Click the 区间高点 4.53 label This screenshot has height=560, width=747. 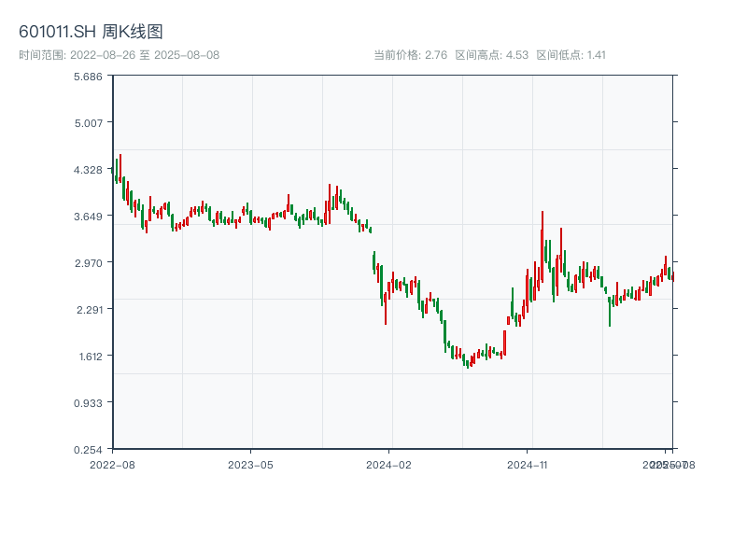pos(491,55)
